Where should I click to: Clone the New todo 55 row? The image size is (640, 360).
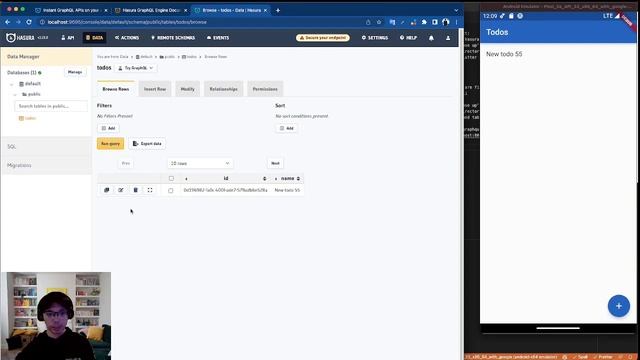coord(107,190)
